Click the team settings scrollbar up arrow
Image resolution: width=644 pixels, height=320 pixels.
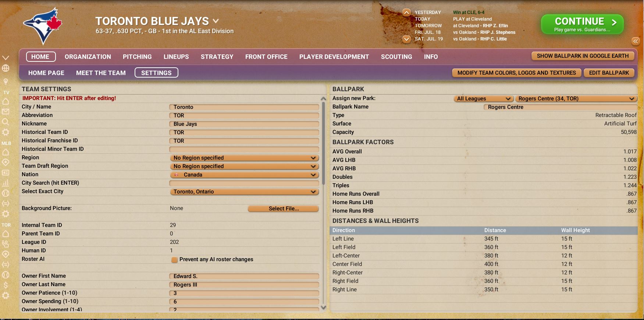click(x=323, y=99)
